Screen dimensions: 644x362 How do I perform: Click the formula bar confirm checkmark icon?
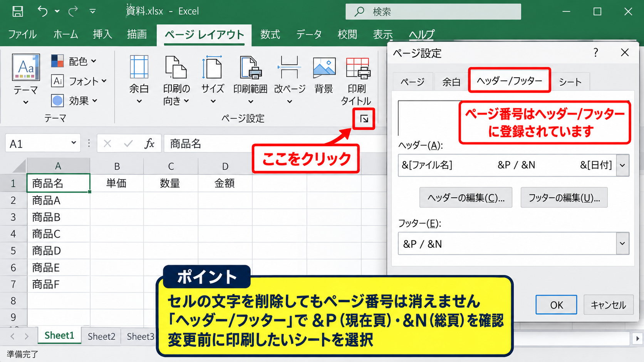(x=128, y=144)
